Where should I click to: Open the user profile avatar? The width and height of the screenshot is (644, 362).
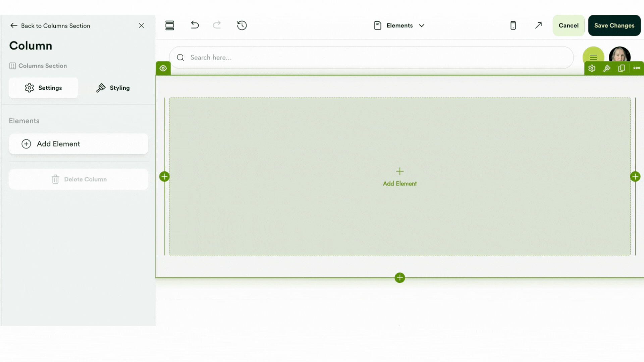(x=620, y=55)
